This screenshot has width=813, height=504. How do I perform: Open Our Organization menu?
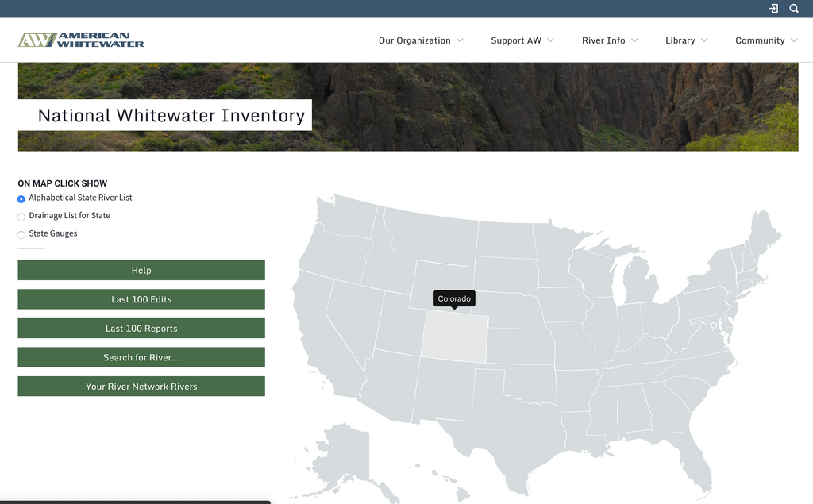414,40
